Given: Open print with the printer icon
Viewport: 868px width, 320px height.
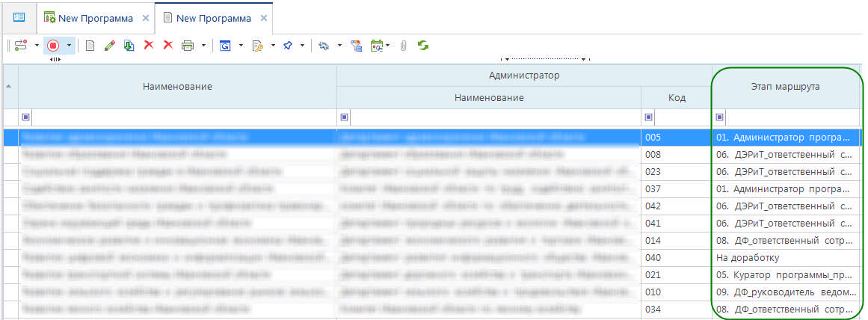Looking at the screenshot, I should point(187,46).
